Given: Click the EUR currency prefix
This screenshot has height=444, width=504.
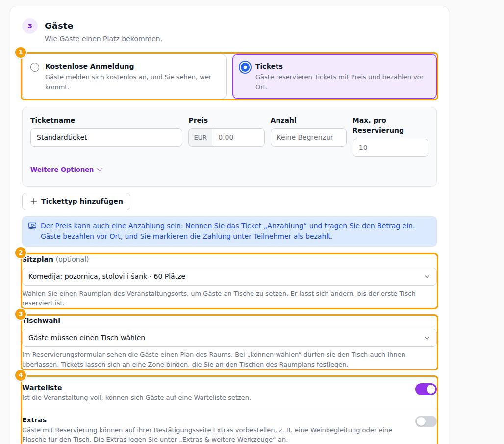Looking at the screenshot, I should pos(200,138).
